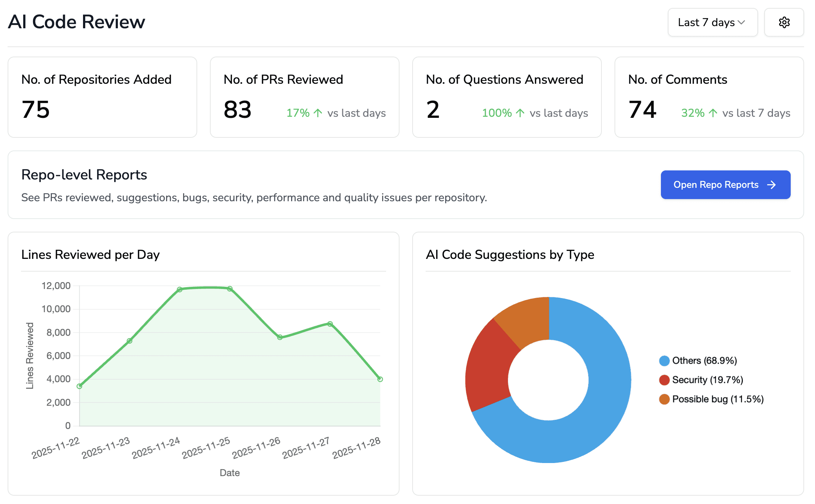
Task: Toggle the Security slice via legend entry
Action: tap(707, 380)
